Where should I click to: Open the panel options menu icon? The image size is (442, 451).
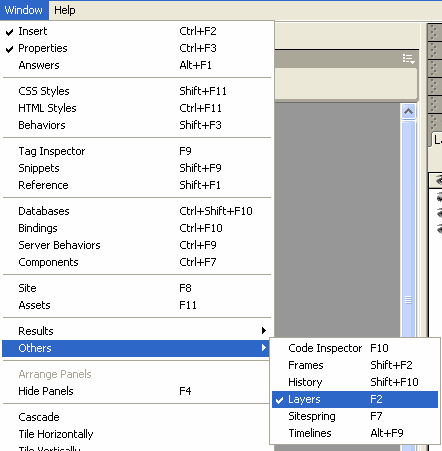pyautogui.click(x=408, y=59)
